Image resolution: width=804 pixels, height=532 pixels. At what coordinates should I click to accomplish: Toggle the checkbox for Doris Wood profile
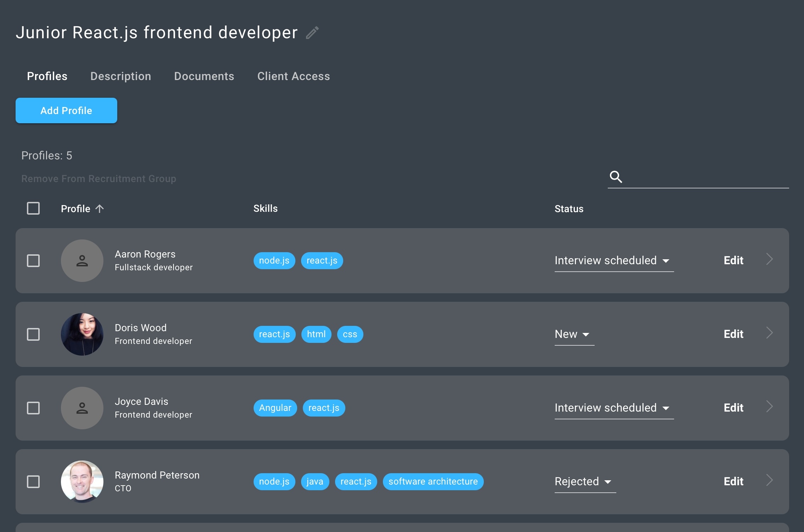click(33, 334)
